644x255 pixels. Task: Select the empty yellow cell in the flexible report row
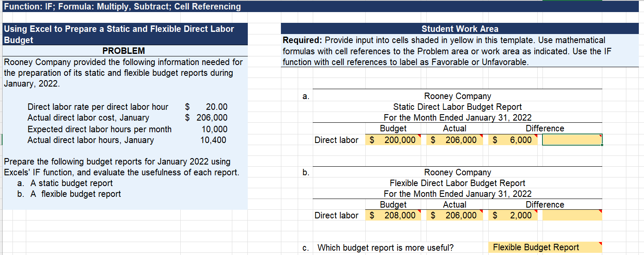click(x=572, y=215)
